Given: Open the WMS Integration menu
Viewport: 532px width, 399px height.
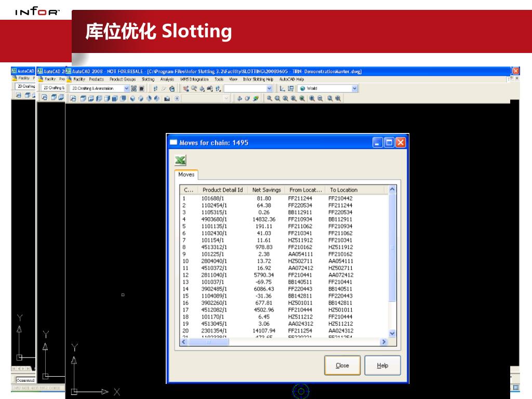Looking at the screenshot, I should point(194,79).
